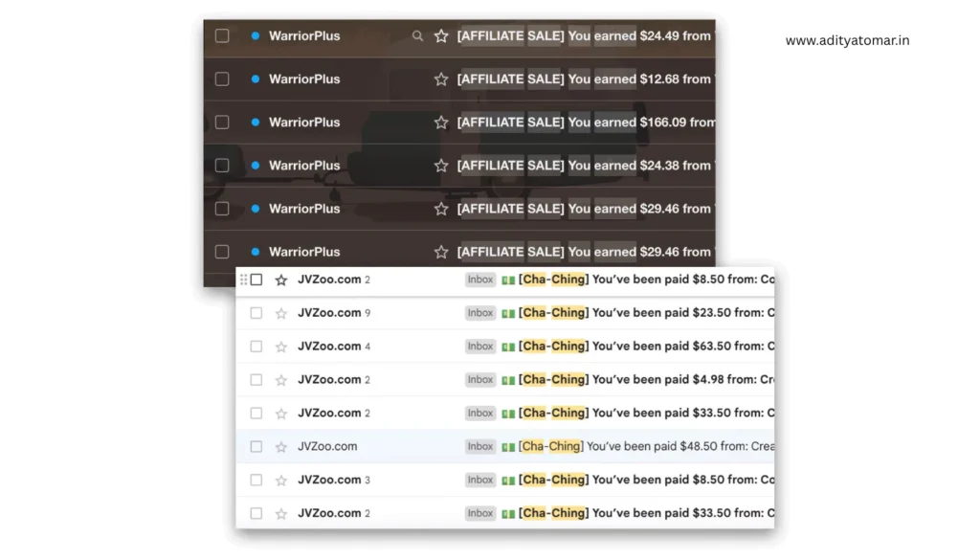Click the Inbox label on the $63.50 email
The image size is (980, 560).
pos(480,347)
